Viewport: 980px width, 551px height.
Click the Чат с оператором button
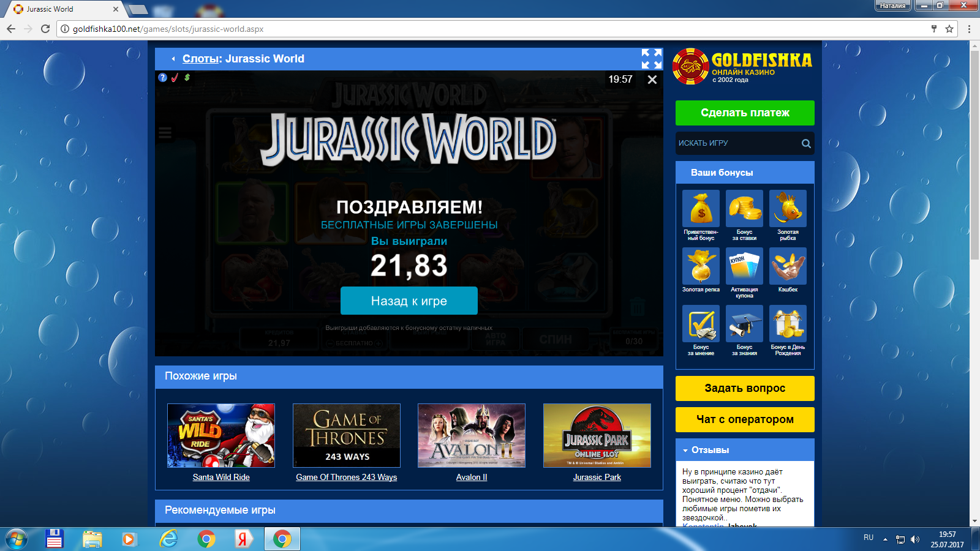pyautogui.click(x=745, y=419)
